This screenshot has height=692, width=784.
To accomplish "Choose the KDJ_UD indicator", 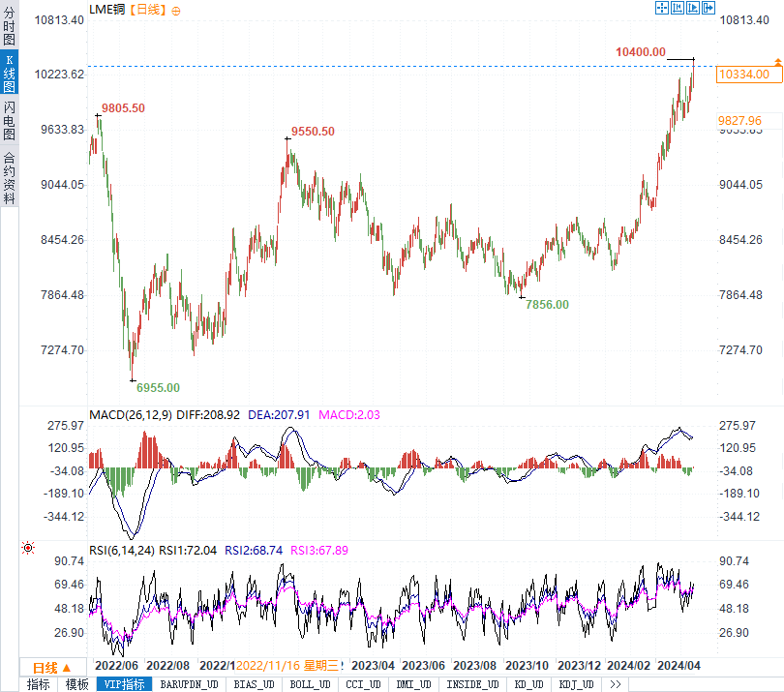I will tap(576, 684).
